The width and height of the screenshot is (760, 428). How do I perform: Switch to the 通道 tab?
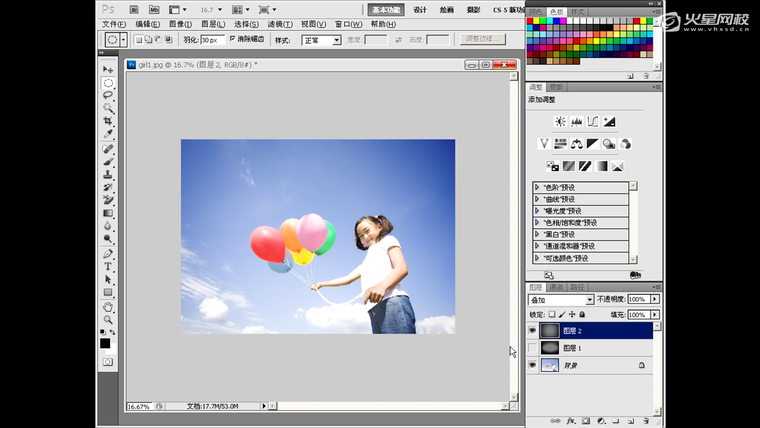coord(556,287)
